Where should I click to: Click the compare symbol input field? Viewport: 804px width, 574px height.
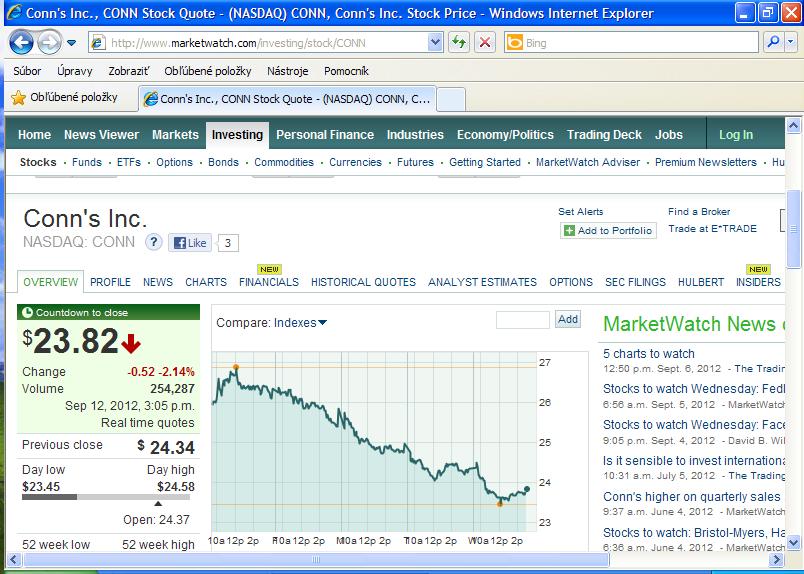pos(522,320)
